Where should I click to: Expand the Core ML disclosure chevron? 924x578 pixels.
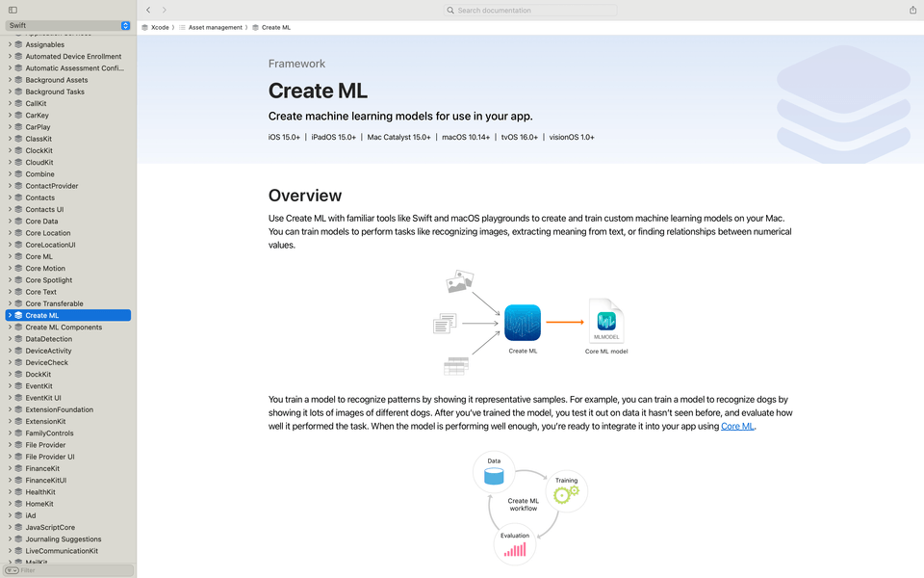tap(10, 257)
